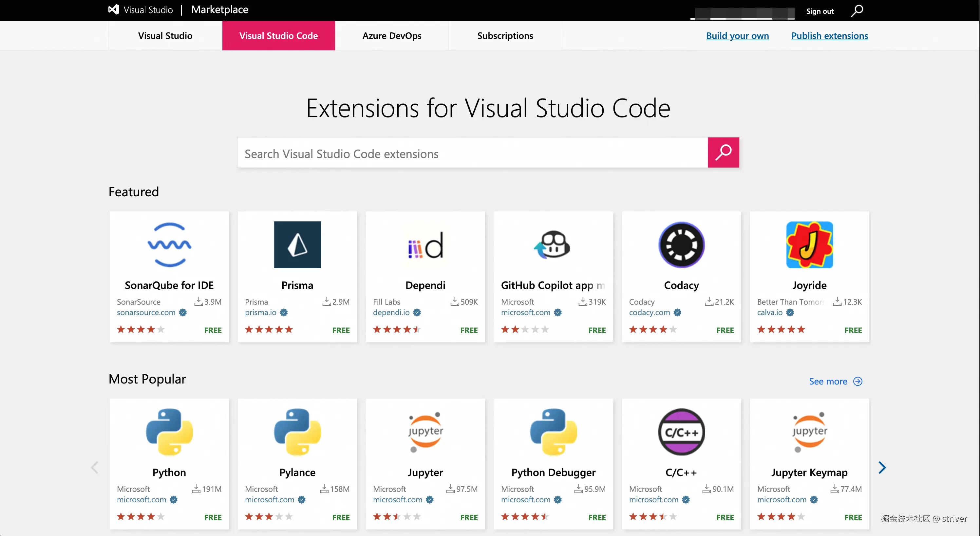Open the Publish extensions link
Viewport: 980px width, 536px height.
(x=829, y=36)
